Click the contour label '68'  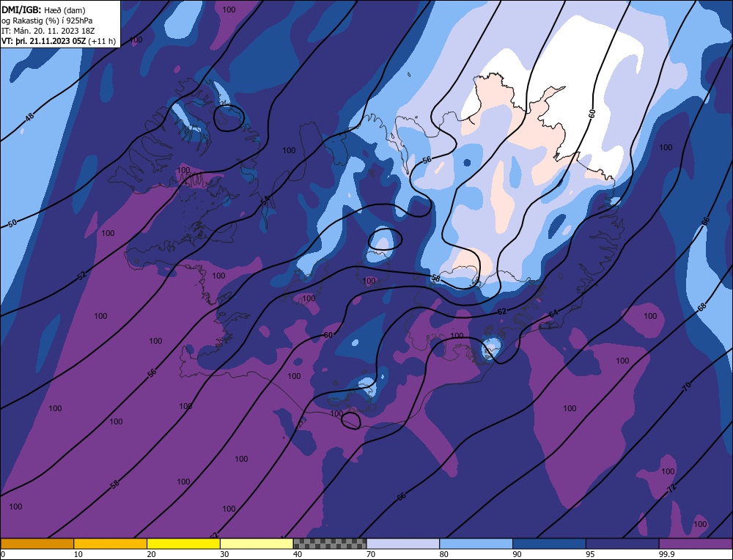click(701, 307)
